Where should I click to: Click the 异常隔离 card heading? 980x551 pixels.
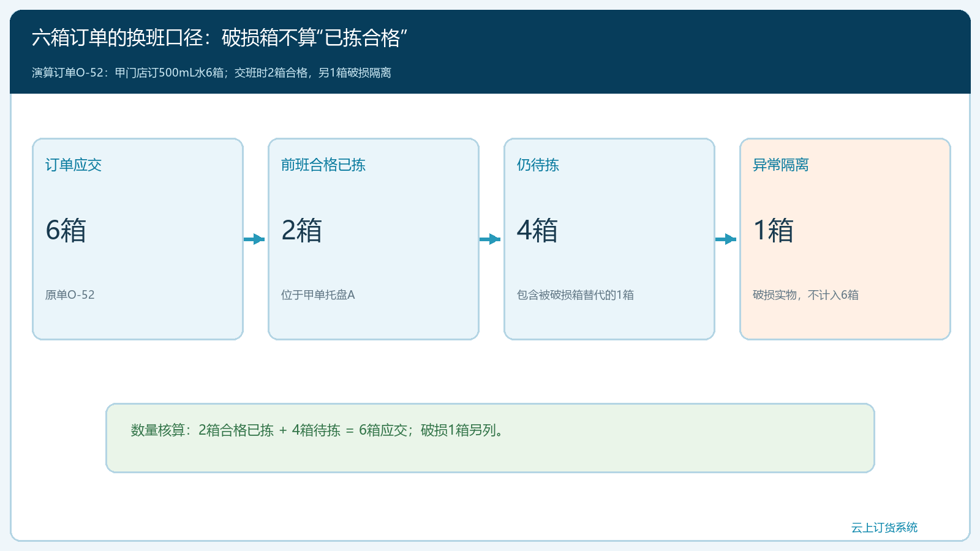pyautogui.click(x=781, y=165)
